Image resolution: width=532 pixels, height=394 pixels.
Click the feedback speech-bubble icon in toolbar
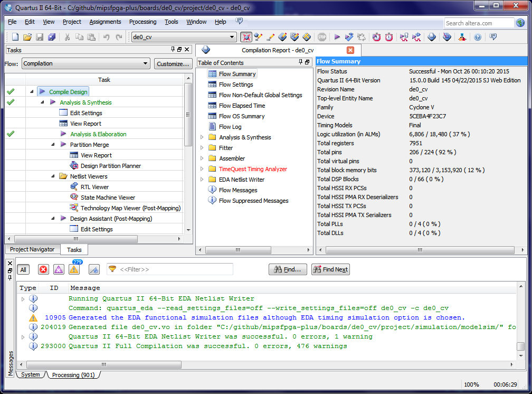point(493,36)
